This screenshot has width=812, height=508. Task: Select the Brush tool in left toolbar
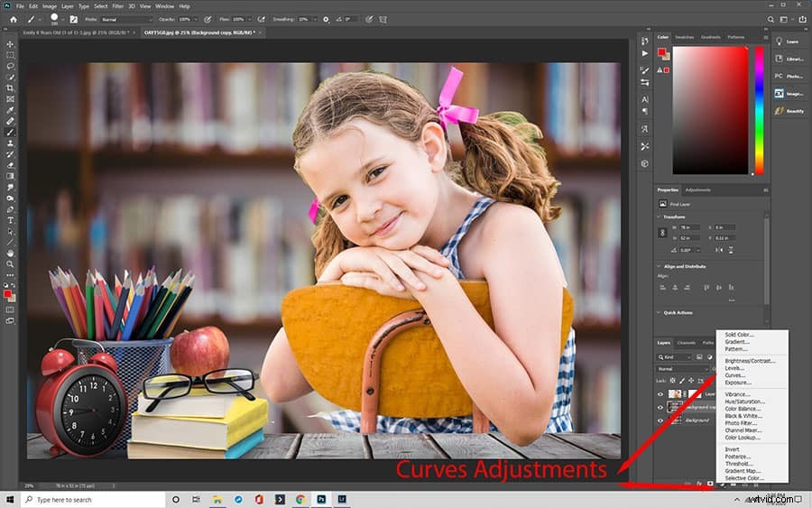pyautogui.click(x=10, y=132)
